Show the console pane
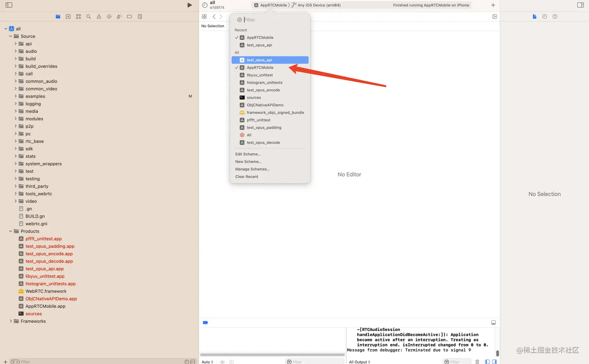 point(494,362)
